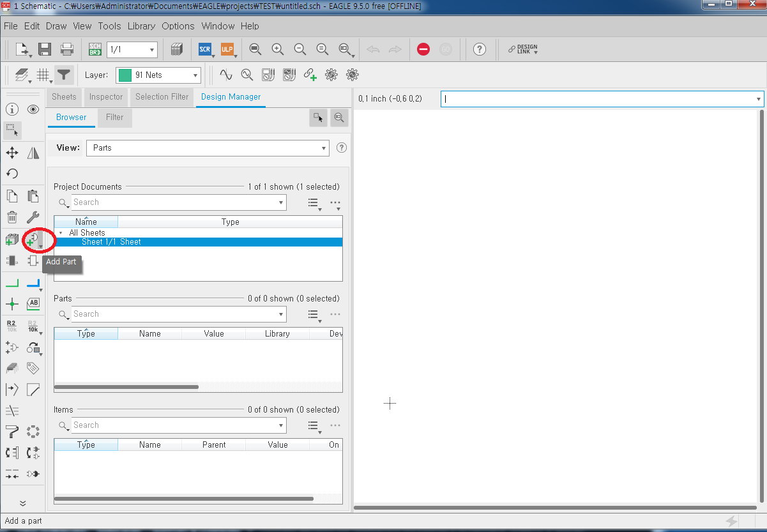Select the Copy tool
Image resolution: width=767 pixels, height=532 pixels.
(12, 196)
